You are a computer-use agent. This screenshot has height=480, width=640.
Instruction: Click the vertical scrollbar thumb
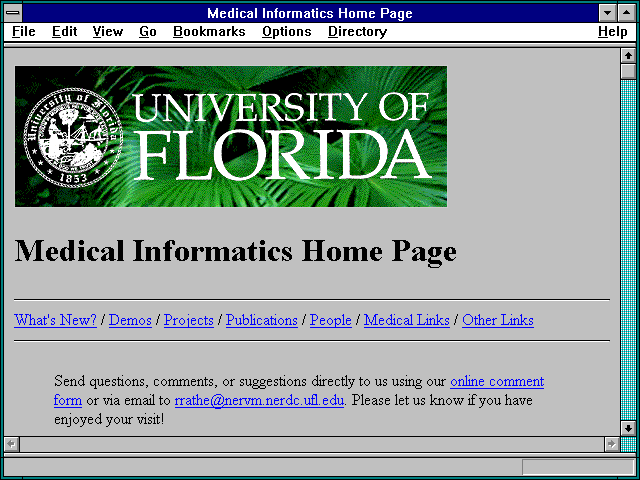[x=628, y=71]
